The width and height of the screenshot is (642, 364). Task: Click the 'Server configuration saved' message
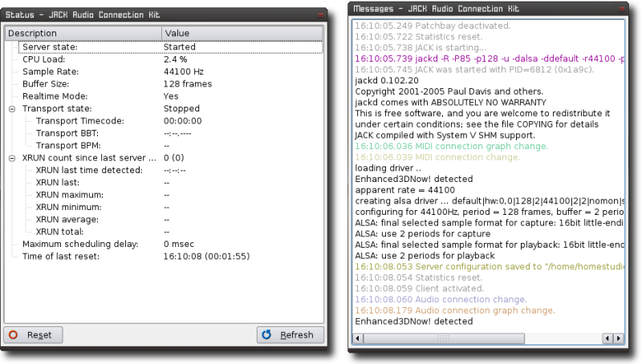tap(490, 267)
